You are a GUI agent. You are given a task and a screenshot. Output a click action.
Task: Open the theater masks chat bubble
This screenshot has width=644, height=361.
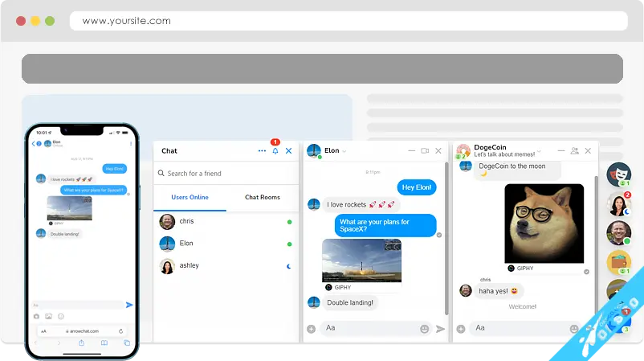(618, 174)
